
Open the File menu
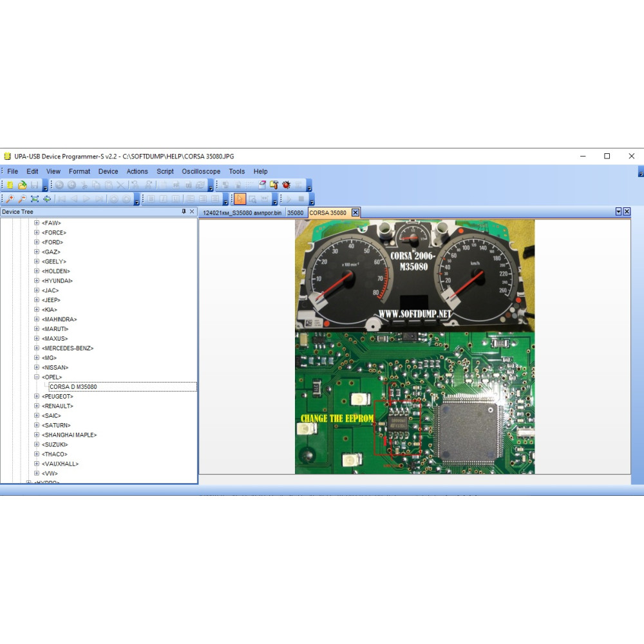(x=12, y=171)
